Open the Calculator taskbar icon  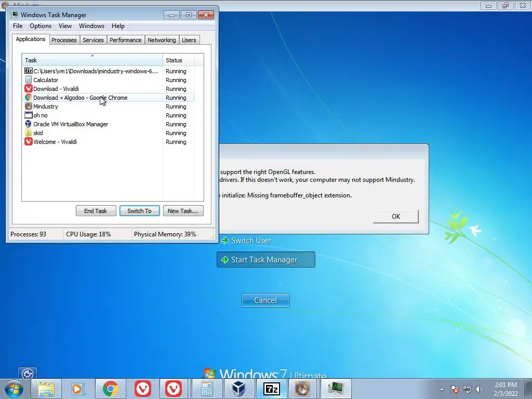tap(207, 389)
